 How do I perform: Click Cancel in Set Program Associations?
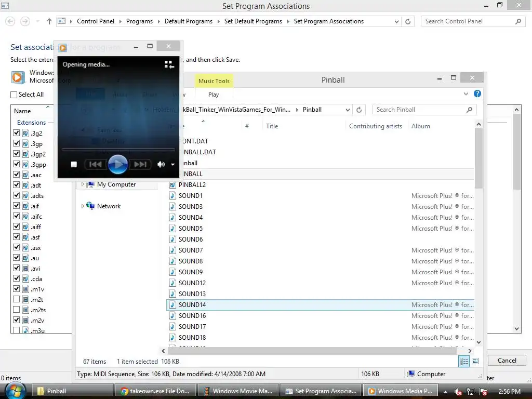point(507,361)
